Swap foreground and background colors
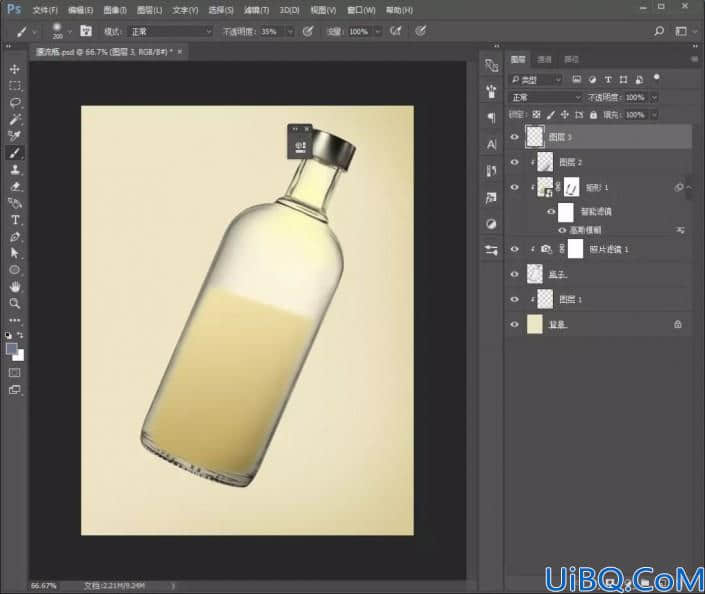 tap(20, 335)
